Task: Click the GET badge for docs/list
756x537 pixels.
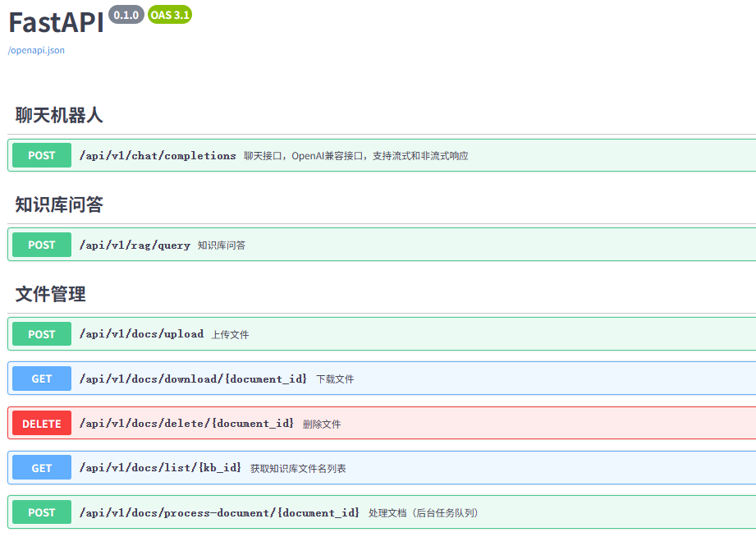Action: point(42,468)
